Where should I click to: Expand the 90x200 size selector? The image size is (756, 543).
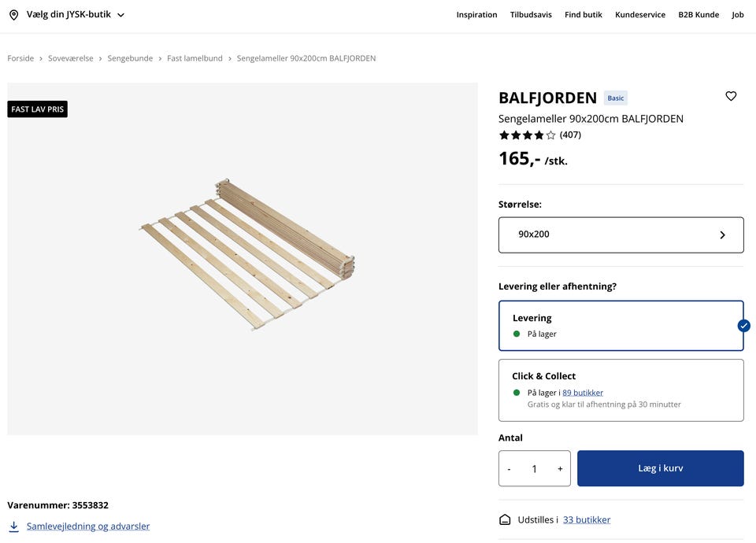[621, 234]
